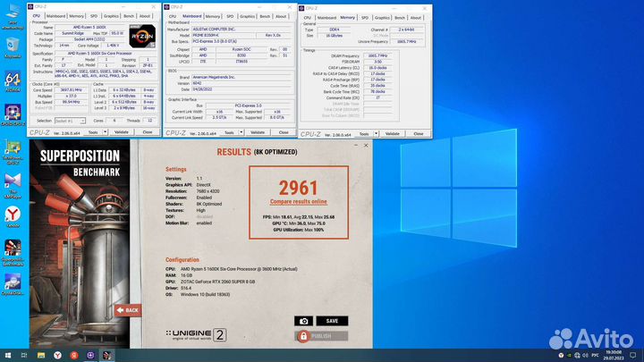
Task: Click ZOTAC GeForce RTX 2060 SUPER text
Action: coord(218,282)
